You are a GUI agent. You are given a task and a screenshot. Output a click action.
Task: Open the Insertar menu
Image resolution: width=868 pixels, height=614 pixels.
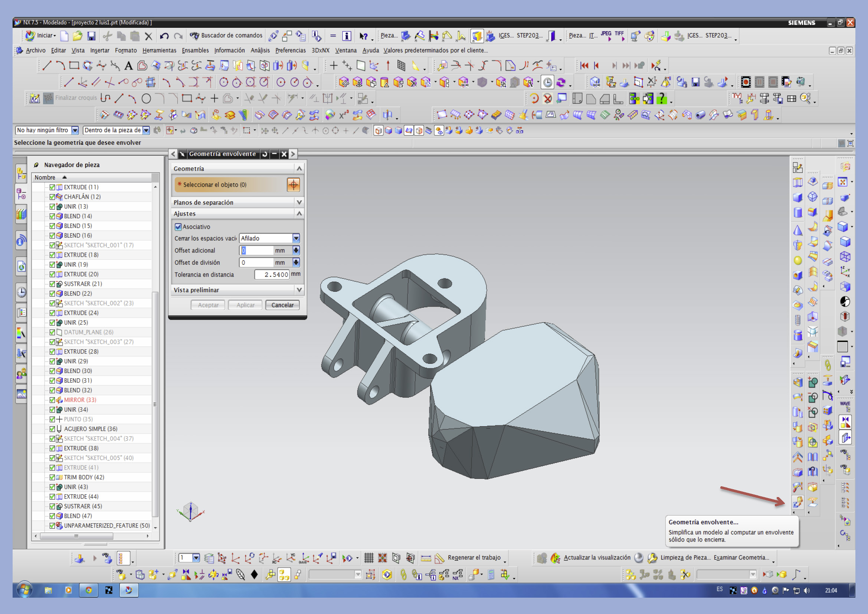tap(100, 50)
